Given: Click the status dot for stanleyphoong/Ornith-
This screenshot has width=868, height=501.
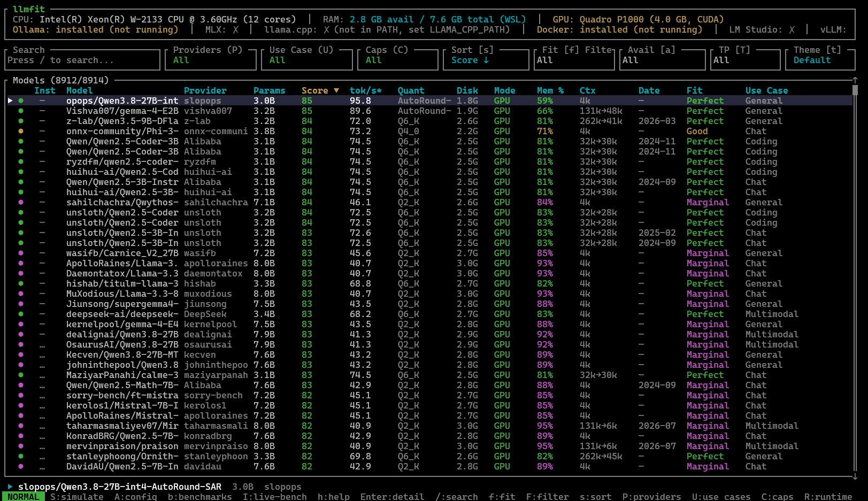Looking at the screenshot, I should pyautogui.click(x=21, y=456).
